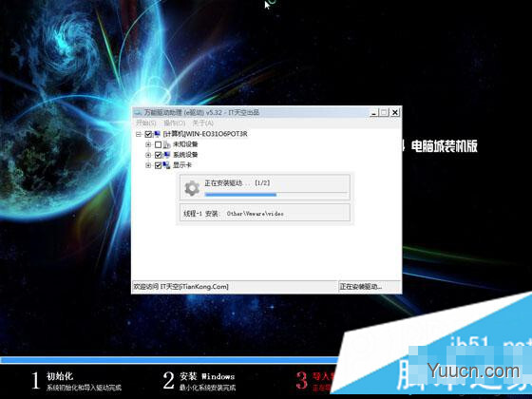The width and height of the screenshot is (532, 399).
Task: Close the 万能驱动助理 window
Action: pos(395,112)
